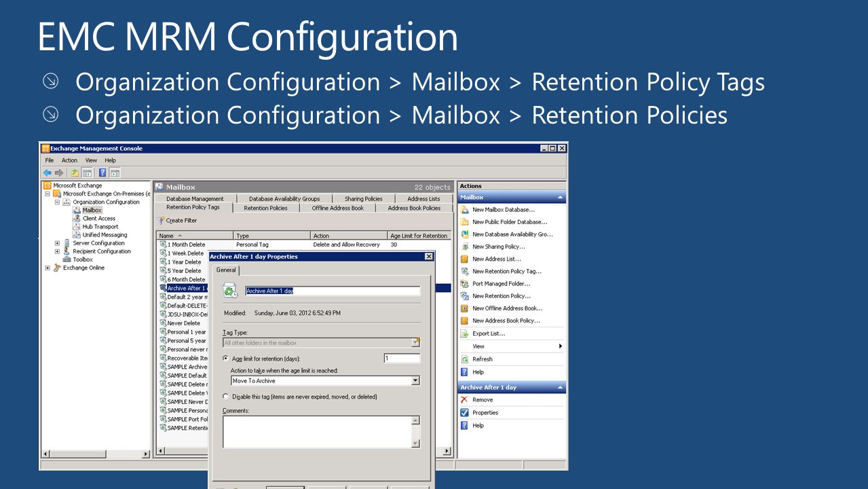Open the View menu in menu bar
The width and height of the screenshot is (868, 489).
(91, 160)
